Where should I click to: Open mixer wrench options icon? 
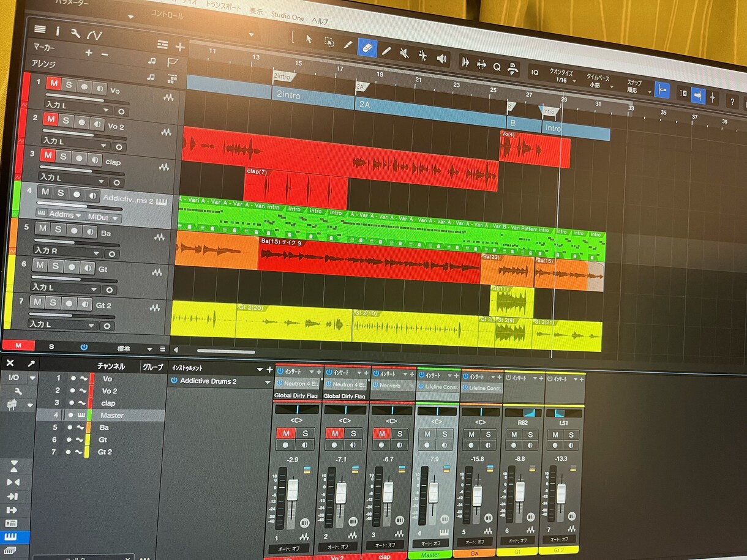tap(17, 391)
